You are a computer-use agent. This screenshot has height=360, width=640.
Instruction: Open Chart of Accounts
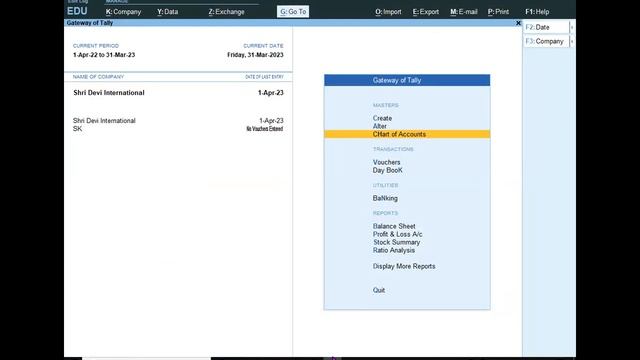[407, 134]
